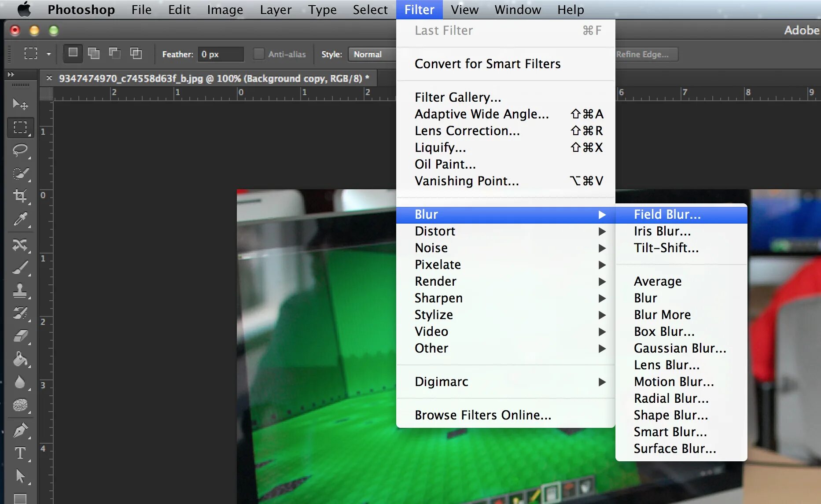The image size is (821, 504).
Task: Expand the tools panel double-arrow
Action: [x=11, y=74]
